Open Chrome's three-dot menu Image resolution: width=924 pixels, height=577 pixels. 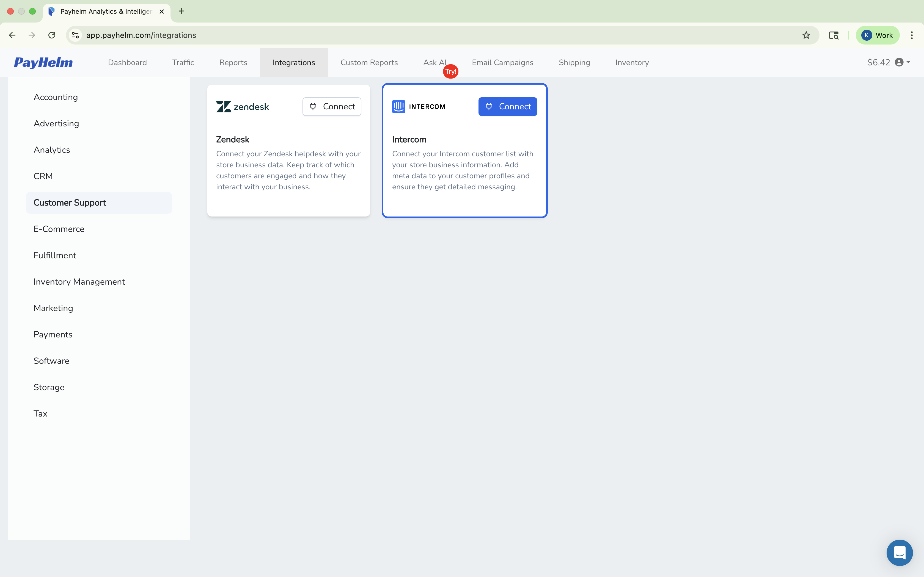click(912, 35)
